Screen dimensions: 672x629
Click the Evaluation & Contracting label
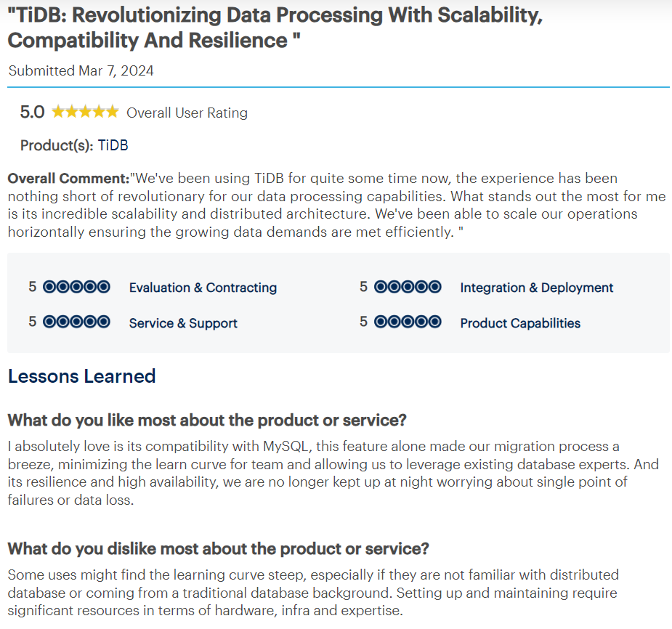[x=203, y=288]
